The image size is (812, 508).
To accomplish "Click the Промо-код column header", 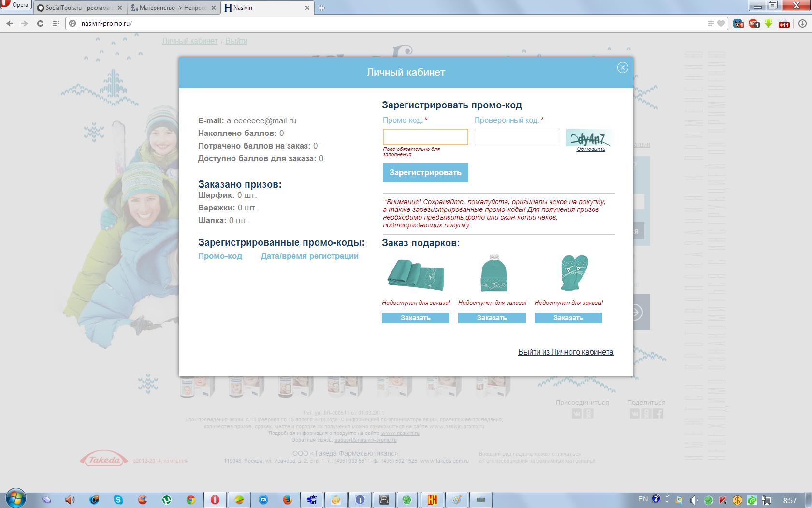I will 220,256.
